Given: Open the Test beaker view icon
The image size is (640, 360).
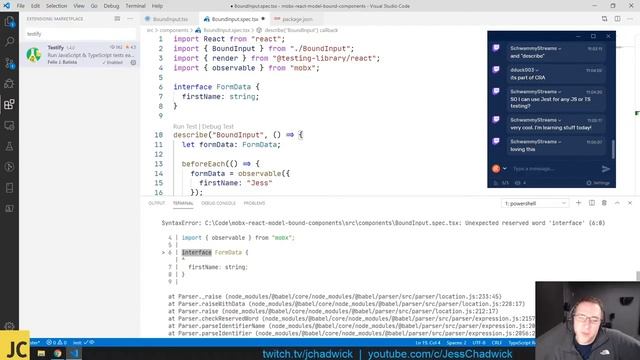Looking at the screenshot, I should coord(9,147).
